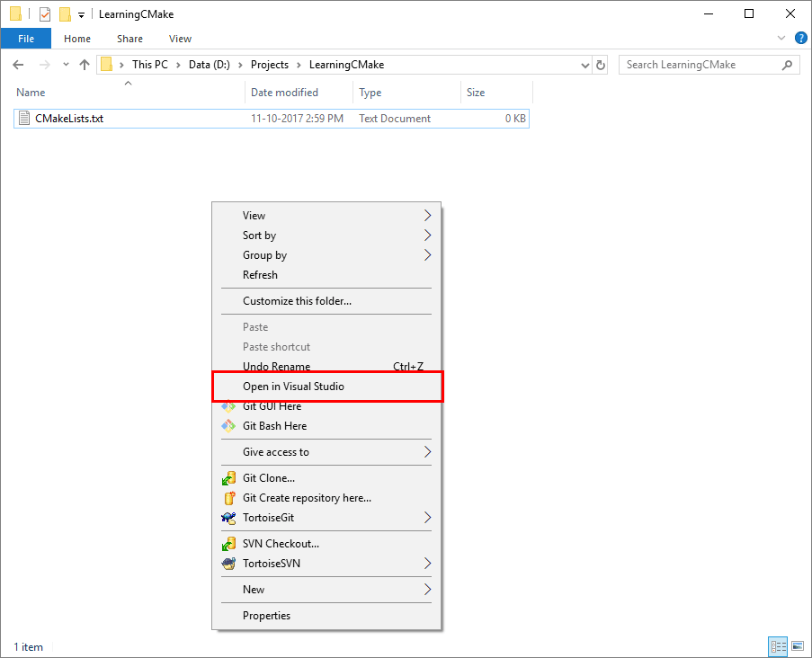Click the Git Bash Here icon
812x658 pixels.
coord(228,426)
